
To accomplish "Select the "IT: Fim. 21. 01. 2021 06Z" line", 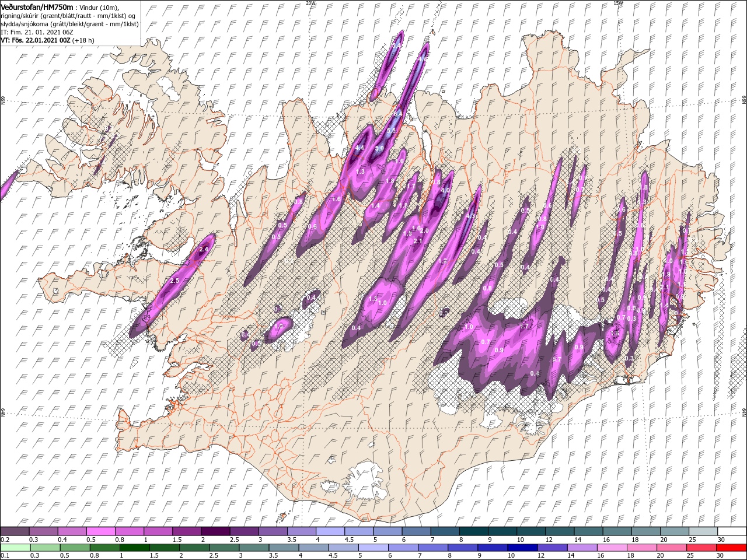I will point(37,32).
